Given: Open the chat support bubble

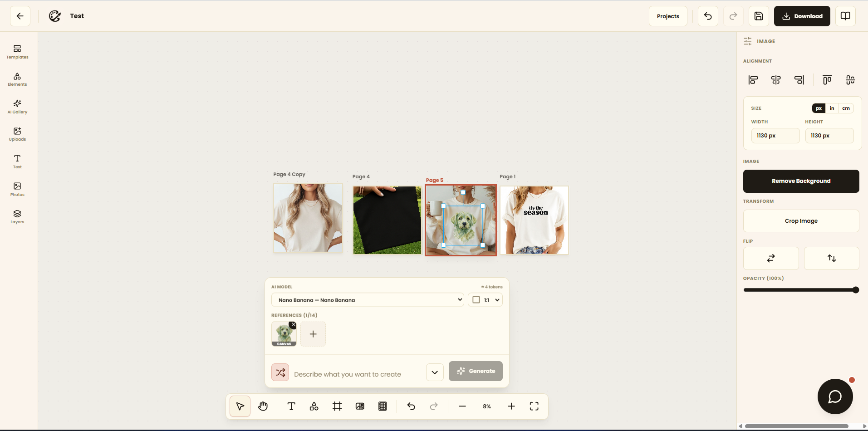Looking at the screenshot, I should [835, 397].
